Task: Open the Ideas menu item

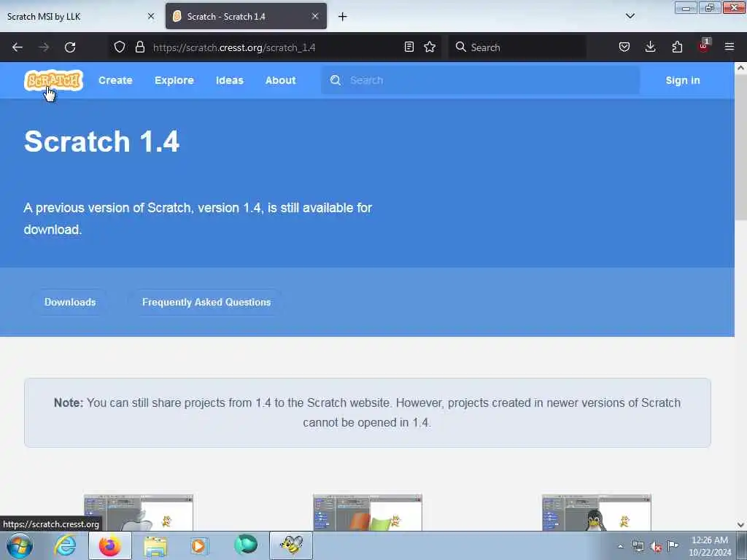Action: coord(230,80)
